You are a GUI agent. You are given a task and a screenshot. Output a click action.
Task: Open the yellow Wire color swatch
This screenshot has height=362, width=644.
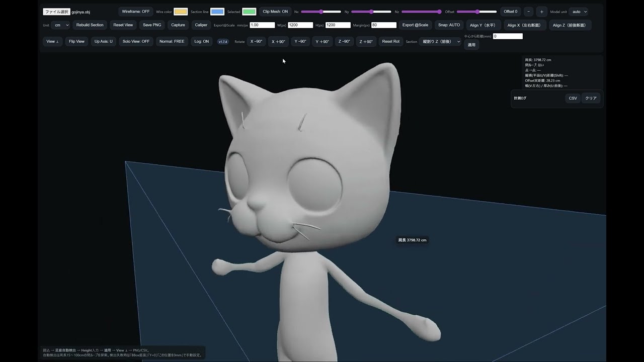181,12
